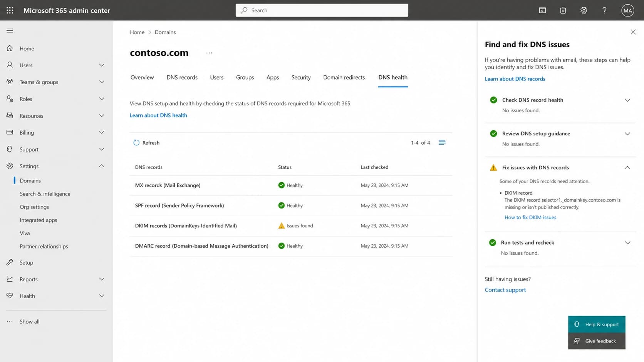Expand the Resources navigation chevron

102,115
